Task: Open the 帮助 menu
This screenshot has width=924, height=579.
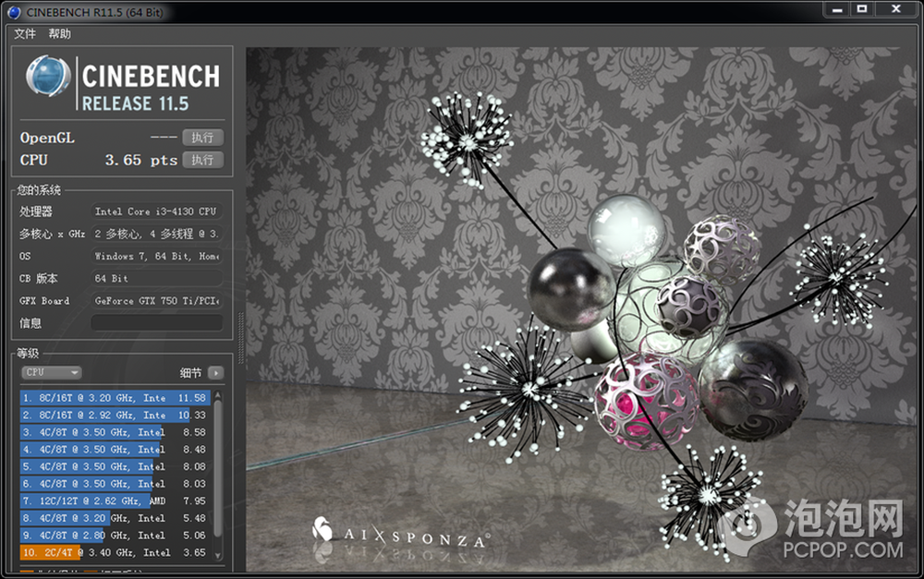Action: [59, 33]
